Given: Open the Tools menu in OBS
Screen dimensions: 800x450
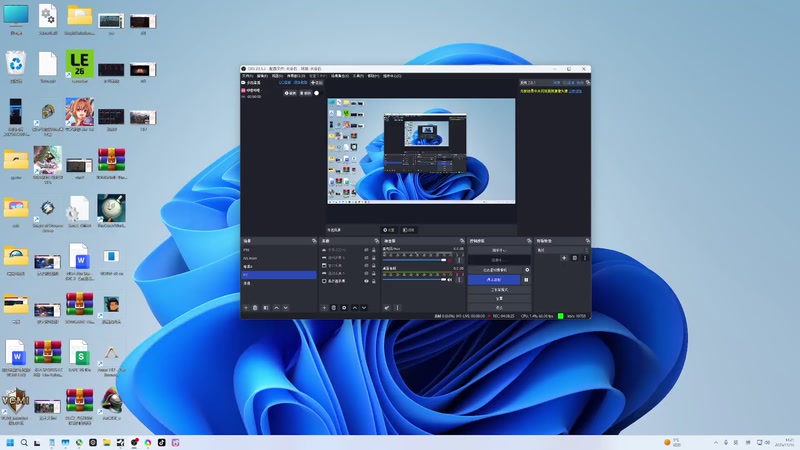Looking at the screenshot, I should click(358, 76).
